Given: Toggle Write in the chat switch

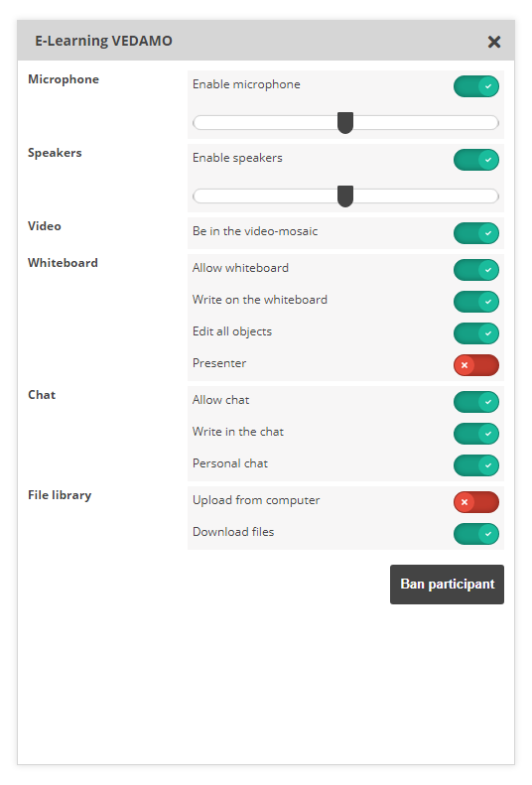Looking at the screenshot, I should tap(476, 434).
